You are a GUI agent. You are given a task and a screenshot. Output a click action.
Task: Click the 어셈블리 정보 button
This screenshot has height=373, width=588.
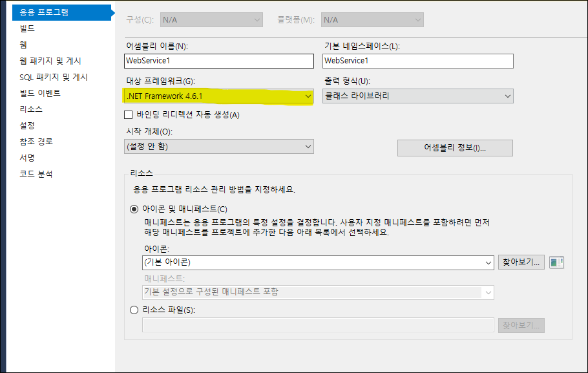[x=454, y=148]
